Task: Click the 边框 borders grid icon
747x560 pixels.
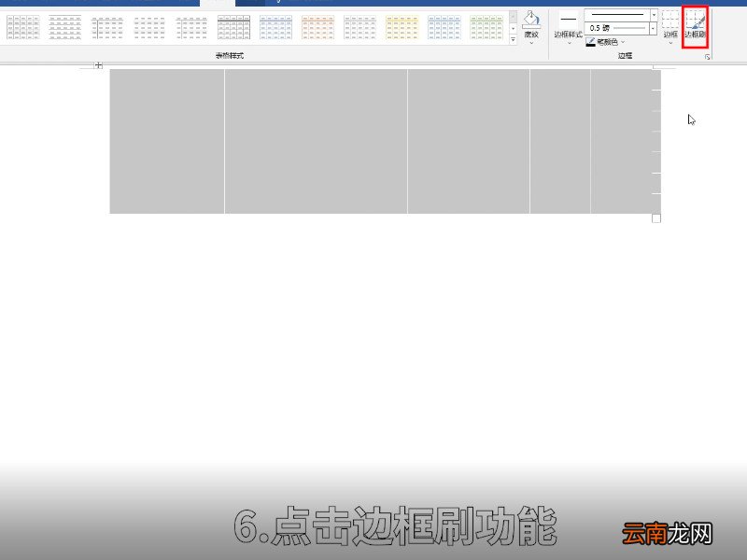Action: (670, 20)
